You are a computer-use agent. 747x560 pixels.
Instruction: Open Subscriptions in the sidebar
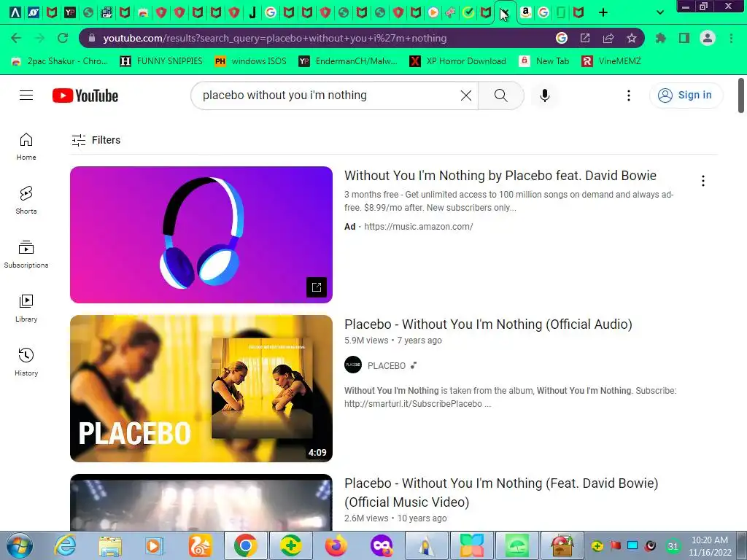point(26,254)
